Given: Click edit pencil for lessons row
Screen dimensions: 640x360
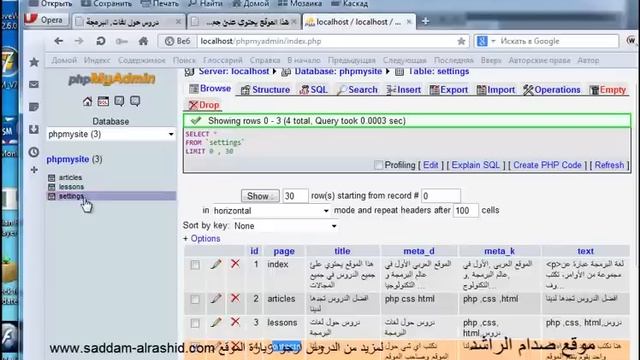Looking at the screenshot, I should coord(216,322).
